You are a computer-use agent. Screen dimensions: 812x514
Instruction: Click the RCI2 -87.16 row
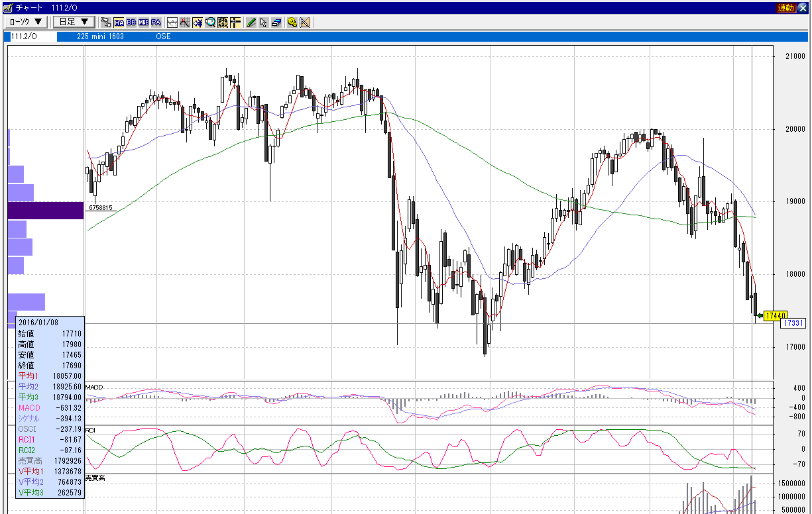coord(50,450)
